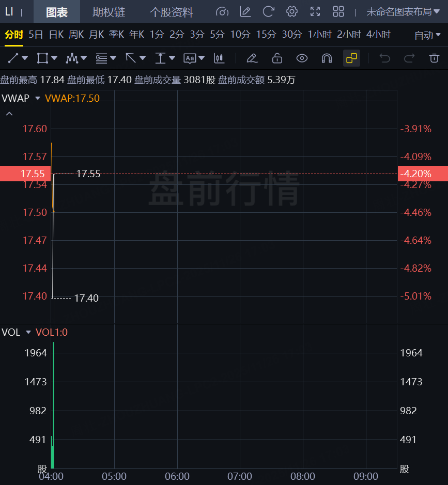Select the 日K timeframe
The width and height of the screenshot is (448, 485).
[x=56, y=34]
